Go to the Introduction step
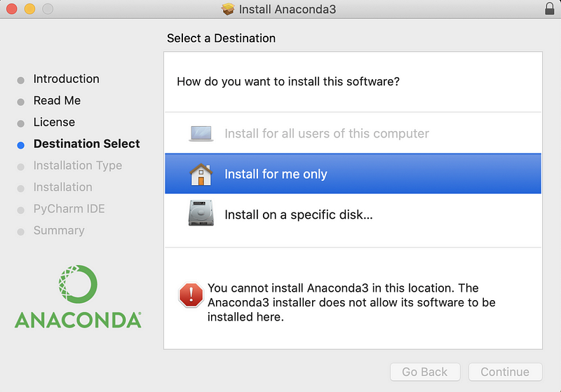This screenshot has width=561, height=392. (x=66, y=79)
